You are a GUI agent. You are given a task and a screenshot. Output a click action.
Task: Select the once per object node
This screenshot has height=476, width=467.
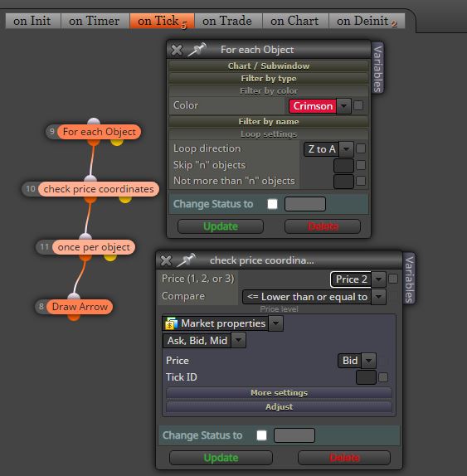pos(94,247)
